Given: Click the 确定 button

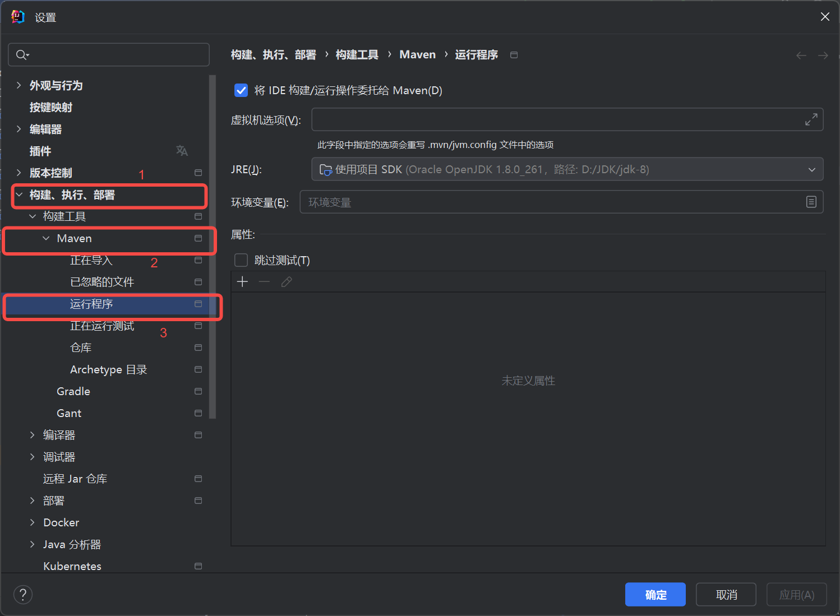Looking at the screenshot, I should pyautogui.click(x=655, y=594).
